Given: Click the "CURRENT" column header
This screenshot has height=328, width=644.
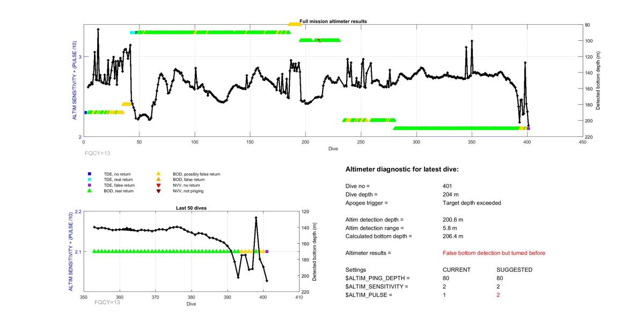Looking at the screenshot, I should tap(457, 269).
